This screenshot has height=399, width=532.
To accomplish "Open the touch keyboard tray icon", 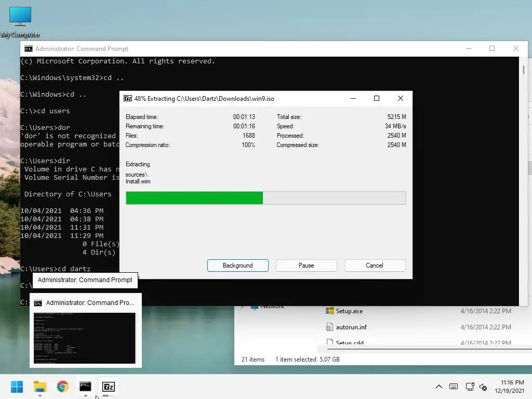I will (454, 387).
